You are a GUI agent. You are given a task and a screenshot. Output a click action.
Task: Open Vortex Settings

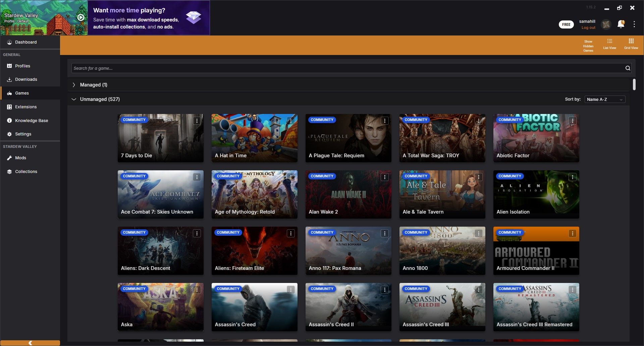tap(23, 134)
